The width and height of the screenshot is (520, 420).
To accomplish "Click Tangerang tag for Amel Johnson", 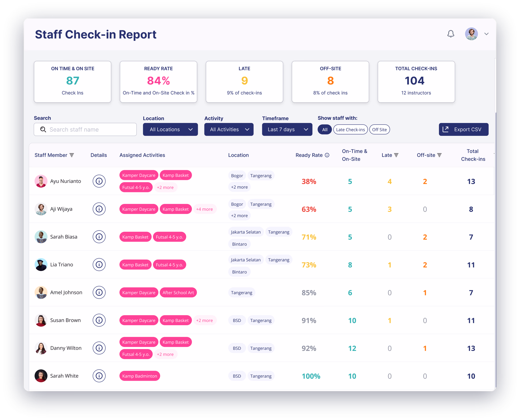I will tap(242, 293).
